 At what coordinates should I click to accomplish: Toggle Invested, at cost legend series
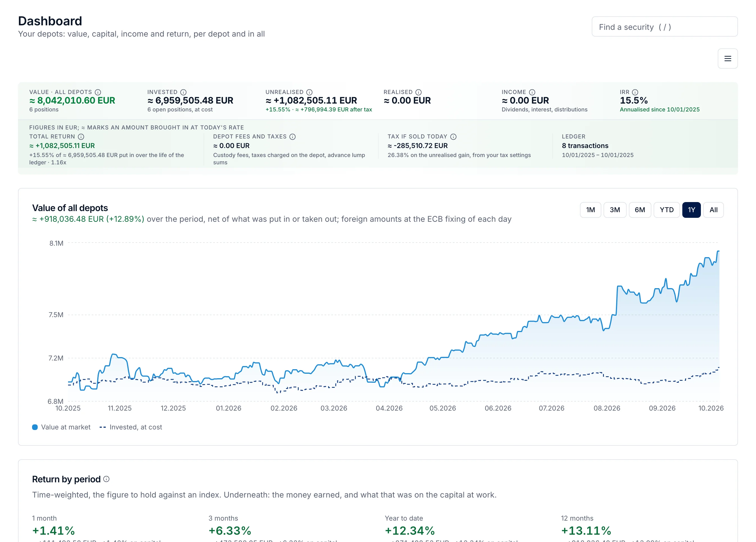(x=131, y=427)
